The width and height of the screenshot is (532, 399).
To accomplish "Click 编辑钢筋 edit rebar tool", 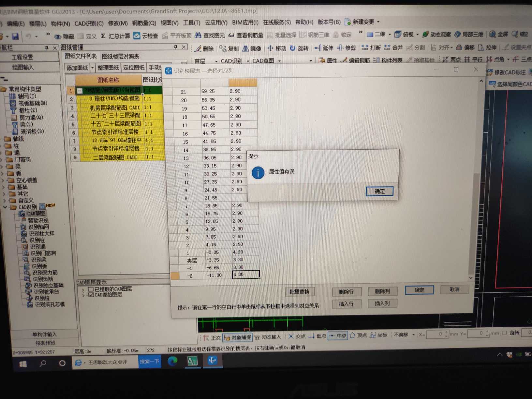I will point(355,60).
